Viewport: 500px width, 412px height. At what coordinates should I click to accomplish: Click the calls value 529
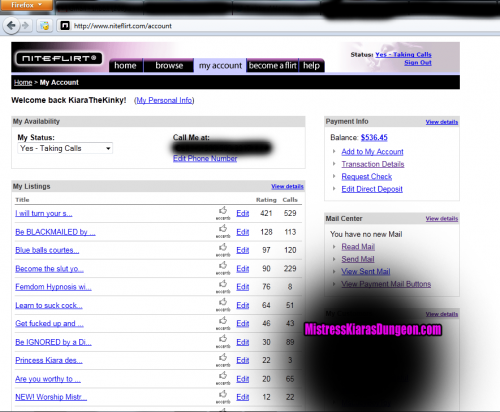pos(290,213)
